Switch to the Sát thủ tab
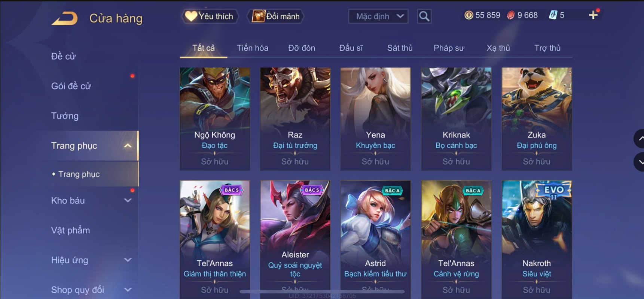644x299 pixels. coord(400,48)
